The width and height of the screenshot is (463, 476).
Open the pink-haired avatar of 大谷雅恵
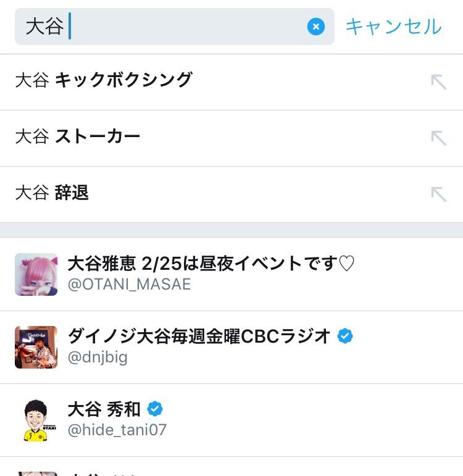36,275
